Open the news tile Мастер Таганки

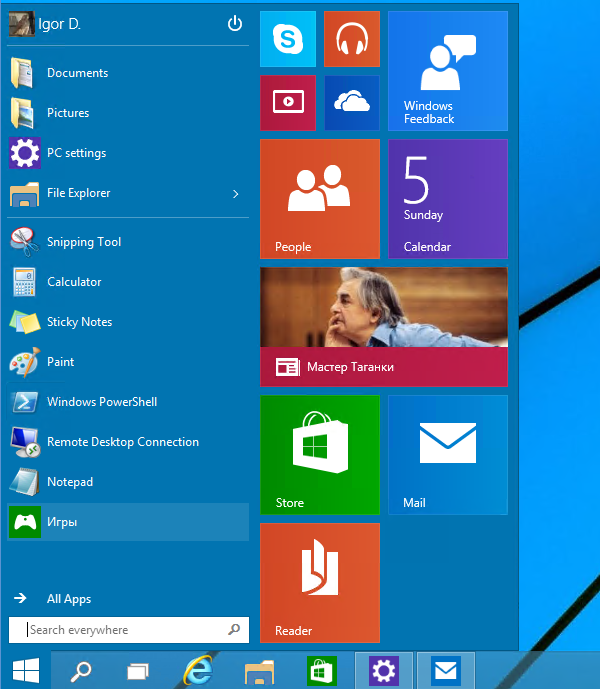pyautogui.click(x=384, y=327)
